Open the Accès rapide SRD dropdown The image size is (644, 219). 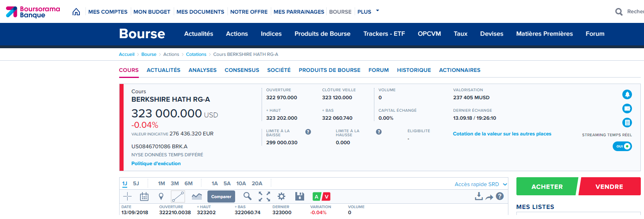coord(481,184)
